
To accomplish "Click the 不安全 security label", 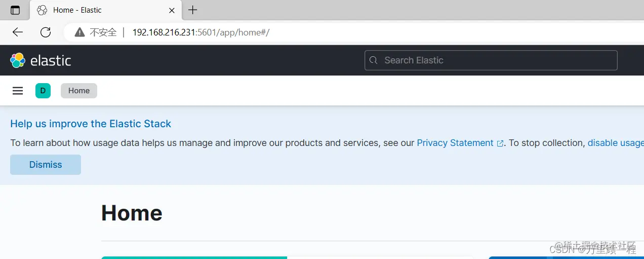I will tap(103, 32).
